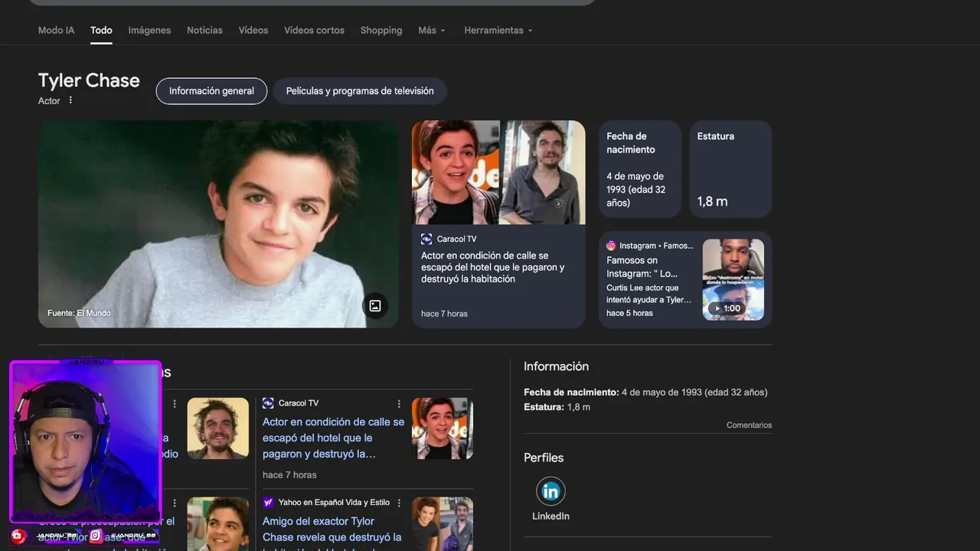The image size is (980, 551).
Task: Click YouTube icon in streamer overlay
Action: 19,536
